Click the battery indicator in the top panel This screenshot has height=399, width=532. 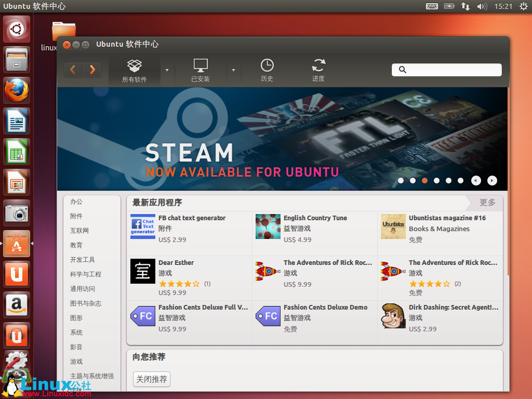coord(448,6)
